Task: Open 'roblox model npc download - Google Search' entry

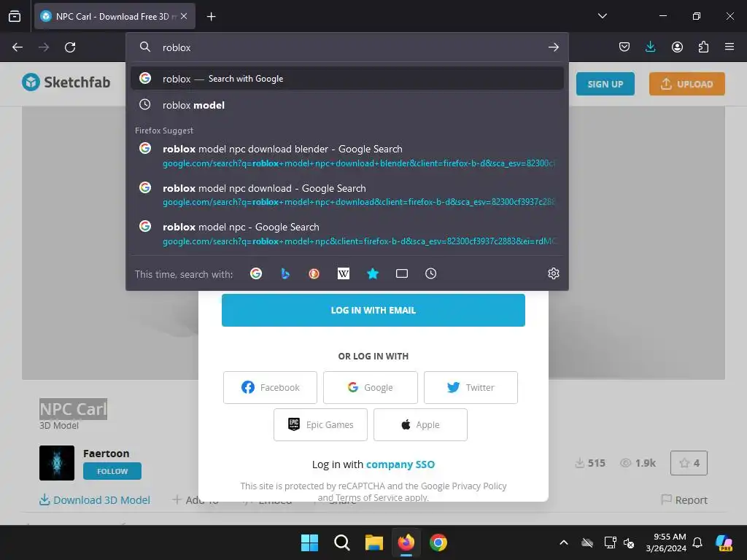Action: tap(347, 195)
